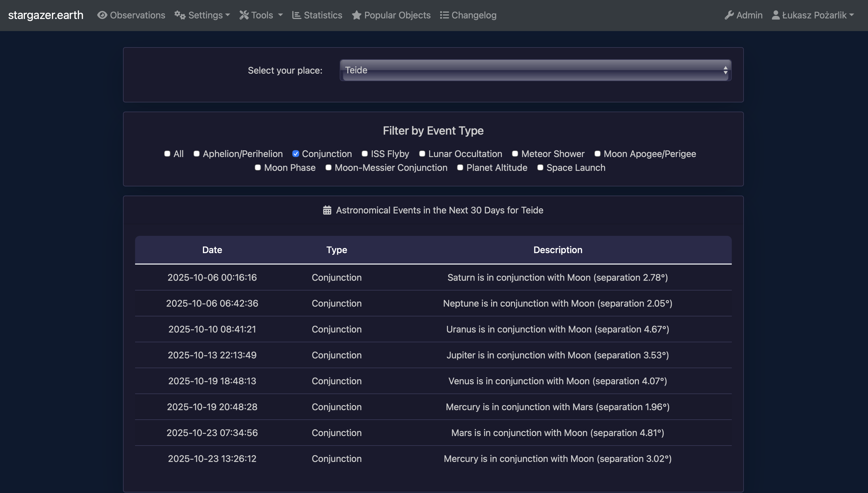Go to Popular Objects

397,15
